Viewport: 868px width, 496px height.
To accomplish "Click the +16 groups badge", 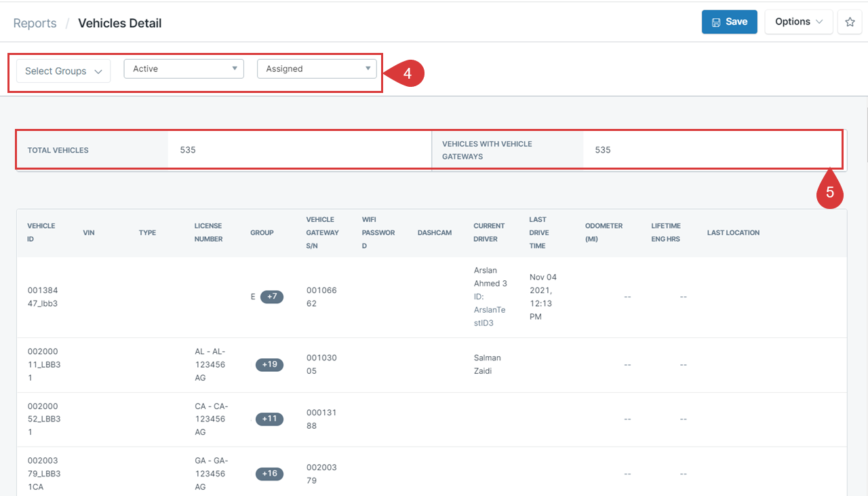I will 269,474.
